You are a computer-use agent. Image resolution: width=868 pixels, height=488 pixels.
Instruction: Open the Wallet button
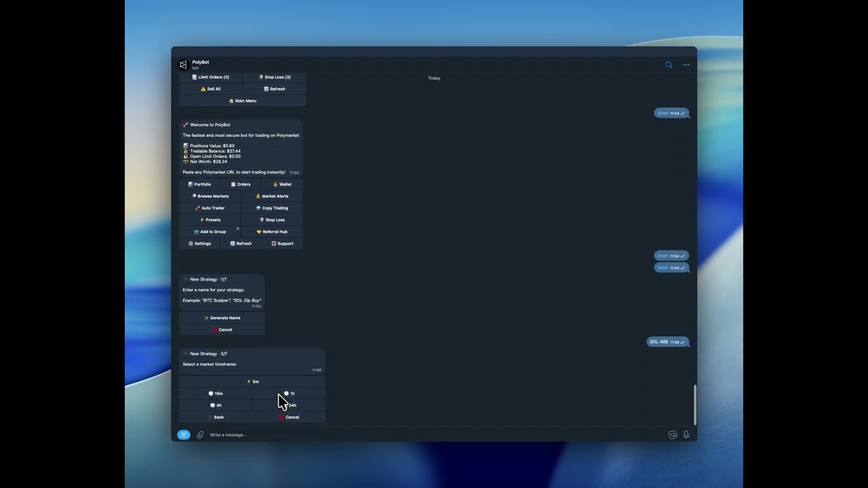pyautogui.click(x=282, y=184)
